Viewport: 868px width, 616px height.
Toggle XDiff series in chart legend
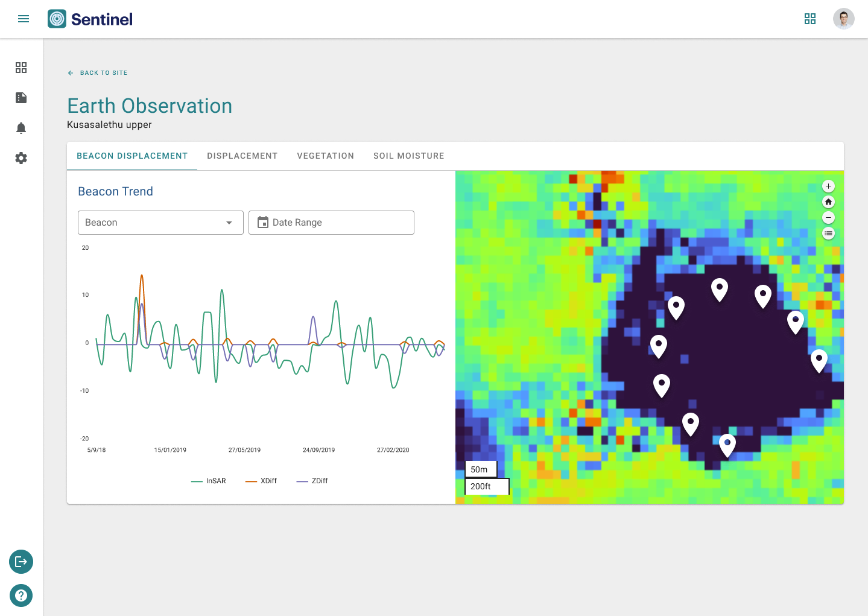(261, 481)
